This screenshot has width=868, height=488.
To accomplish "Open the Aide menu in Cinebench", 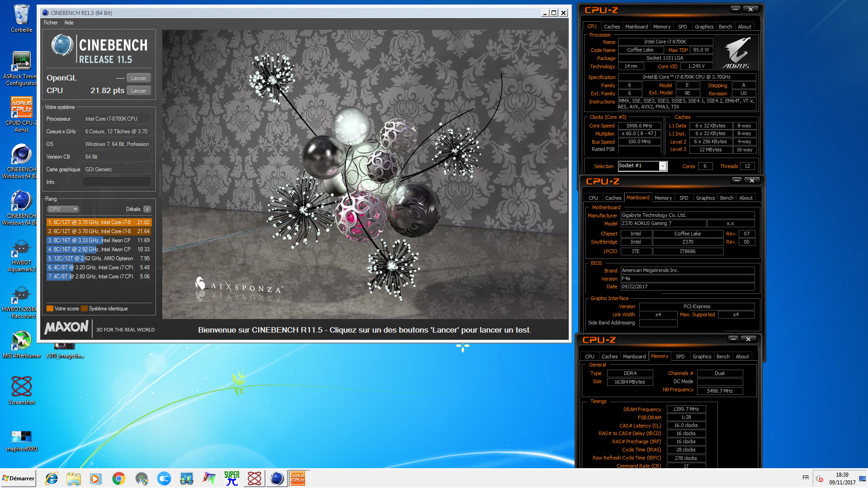I will (x=69, y=23).
